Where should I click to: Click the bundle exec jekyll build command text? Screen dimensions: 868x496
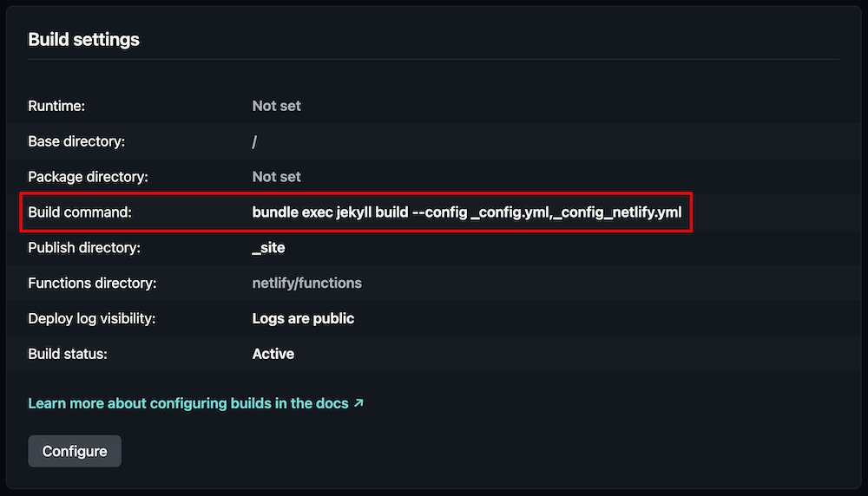(466, 212)
